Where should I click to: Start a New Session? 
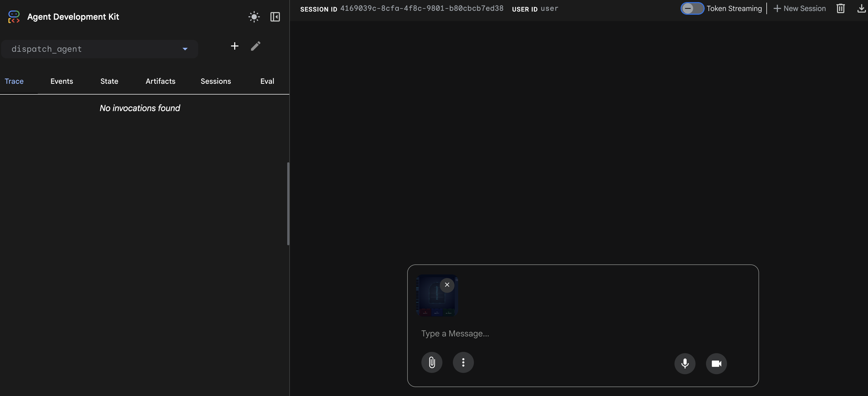tap(800, 8)
